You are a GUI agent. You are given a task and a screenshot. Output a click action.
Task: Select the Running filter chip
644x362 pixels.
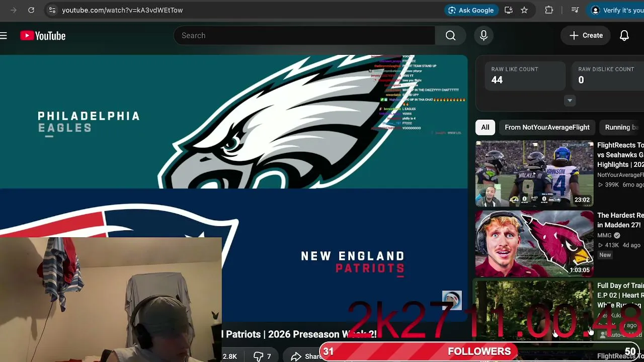point(621,127)
